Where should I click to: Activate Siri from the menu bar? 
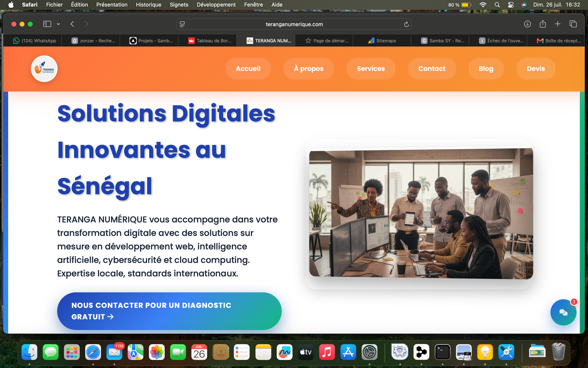[x=524, y=5]
